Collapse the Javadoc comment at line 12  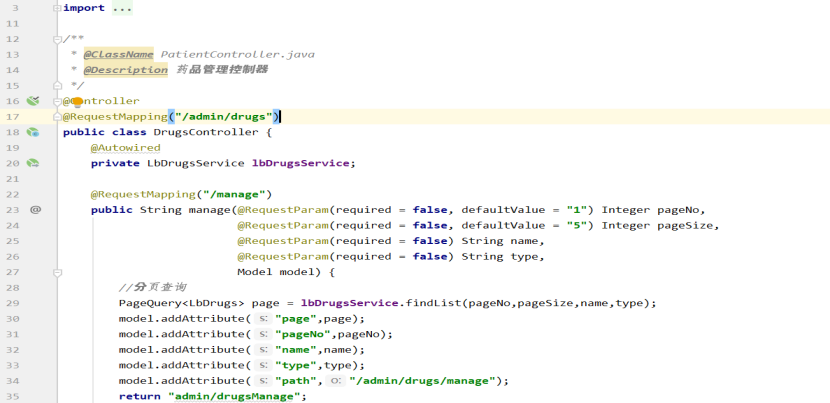tap(57, 40)
